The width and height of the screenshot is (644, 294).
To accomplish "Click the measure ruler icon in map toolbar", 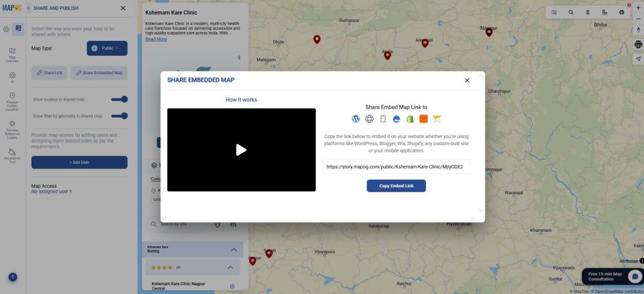I will click(604, 13).
